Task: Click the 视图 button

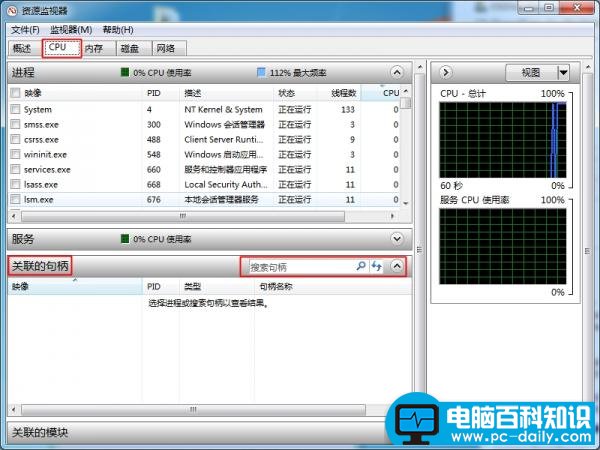Action: pos(532,72)
